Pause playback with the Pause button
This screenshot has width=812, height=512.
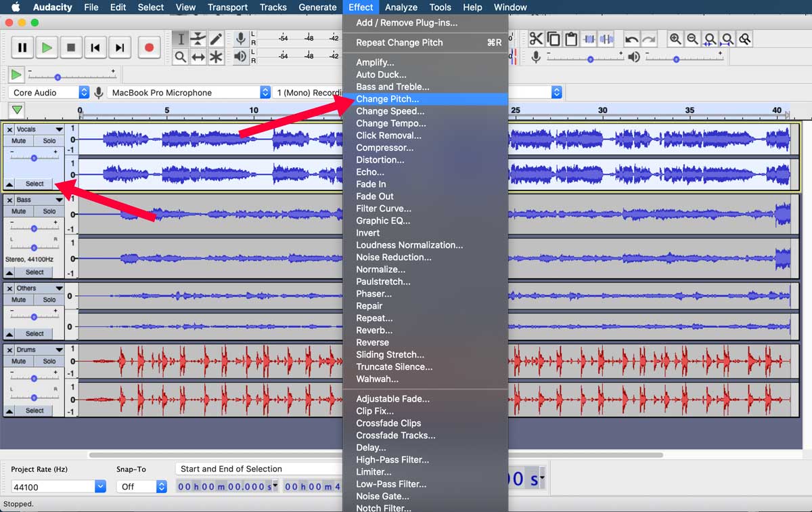[22, 47]
